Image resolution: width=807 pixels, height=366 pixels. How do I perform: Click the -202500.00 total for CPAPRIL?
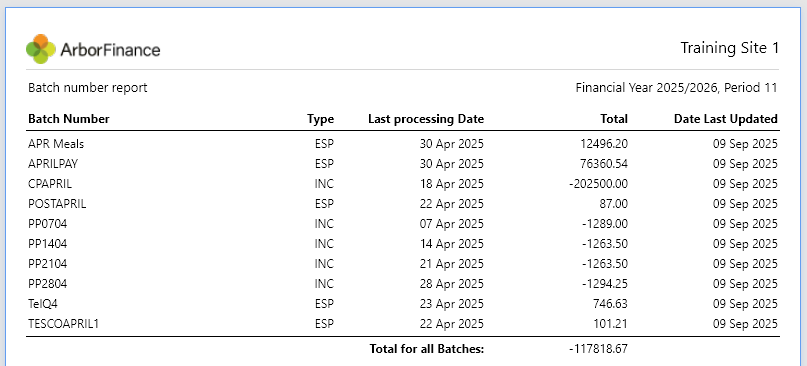tap(599, 184)
